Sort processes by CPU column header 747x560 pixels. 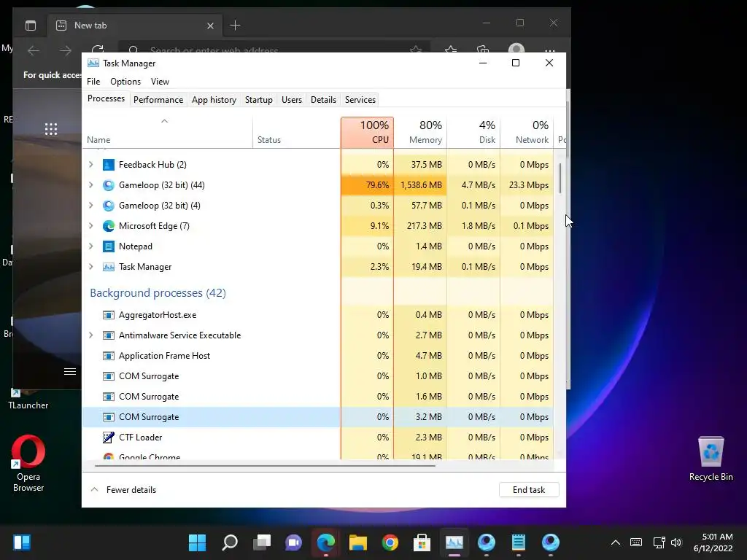tap(368, 133)
